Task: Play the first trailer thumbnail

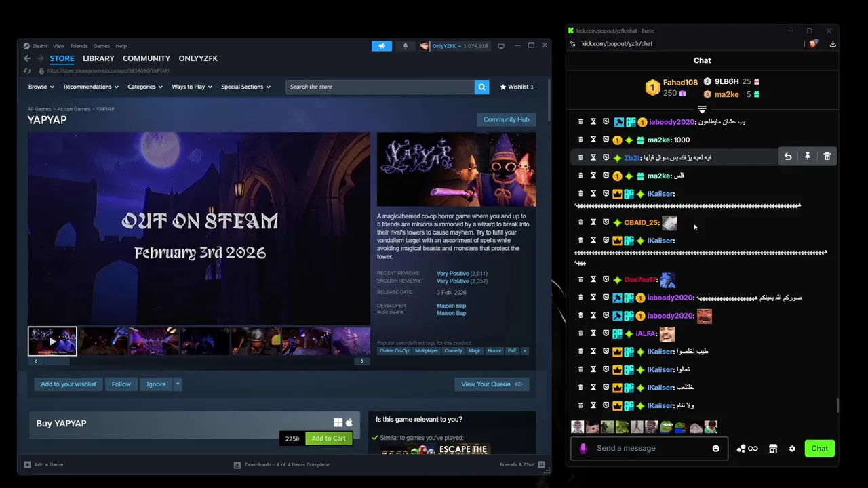Action: pos(52,341)
